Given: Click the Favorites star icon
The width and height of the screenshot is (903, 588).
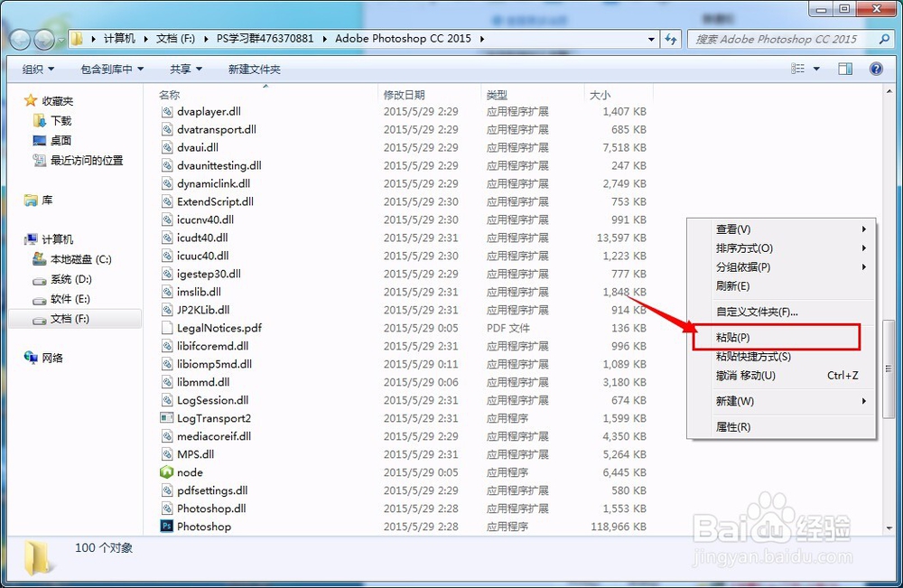Looking at the screenshot, I should (x=31, y=101).
